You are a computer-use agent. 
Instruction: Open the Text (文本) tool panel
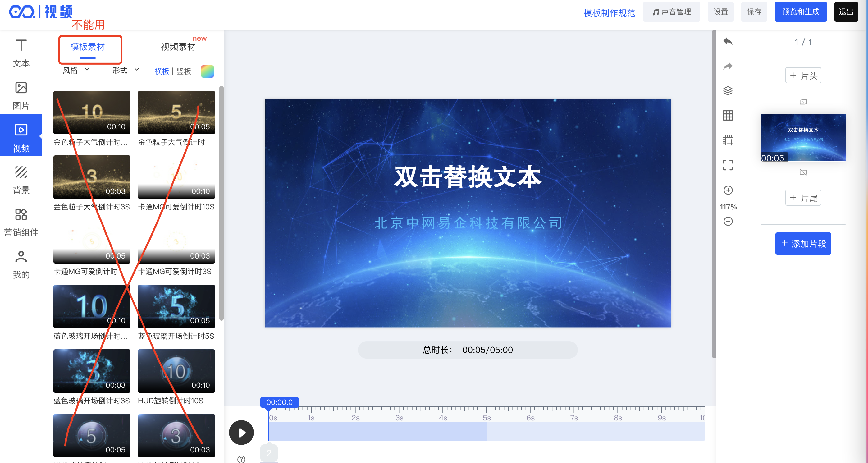pyautogui.click(x=21, y=53)
